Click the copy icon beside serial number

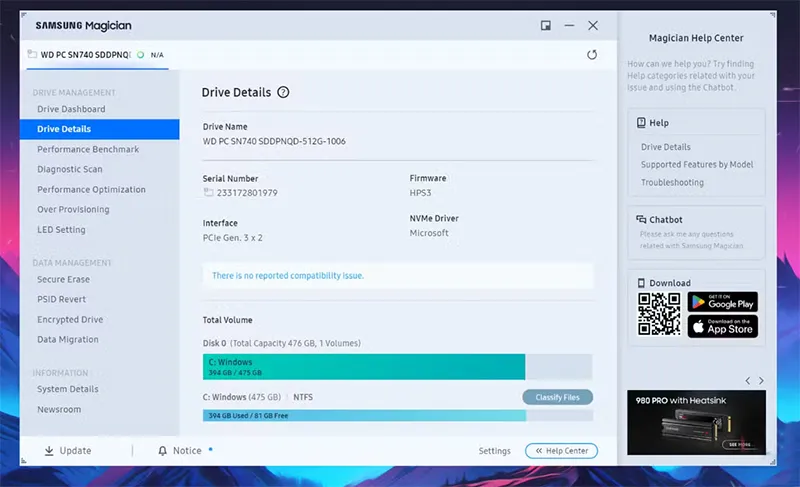click(x=208, y=193)
